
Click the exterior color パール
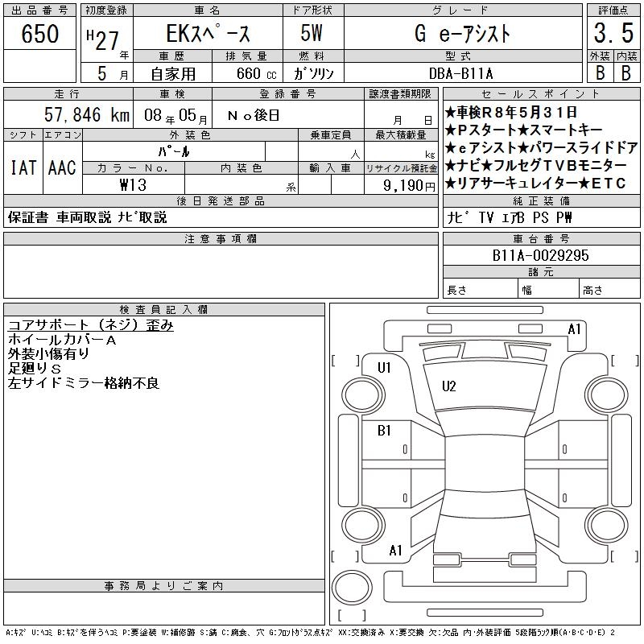tap(174, 151)
